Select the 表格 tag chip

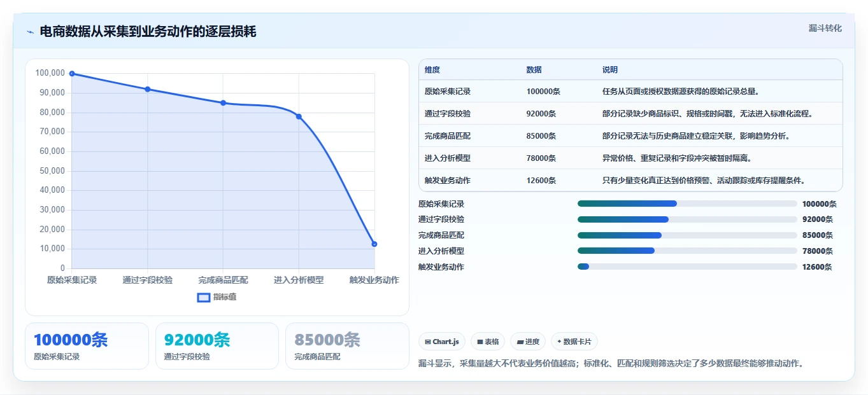[x=488, y=342]
